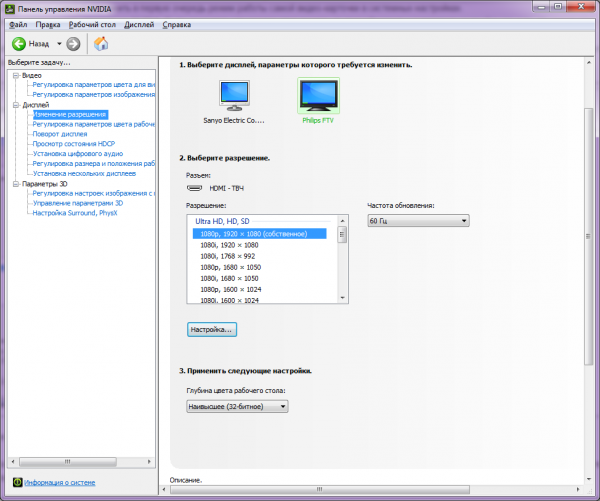The height and width of the screenshot is (501, 600).
Task: Click main panel scroll-right arrow
Action: [x=578, y=490]
